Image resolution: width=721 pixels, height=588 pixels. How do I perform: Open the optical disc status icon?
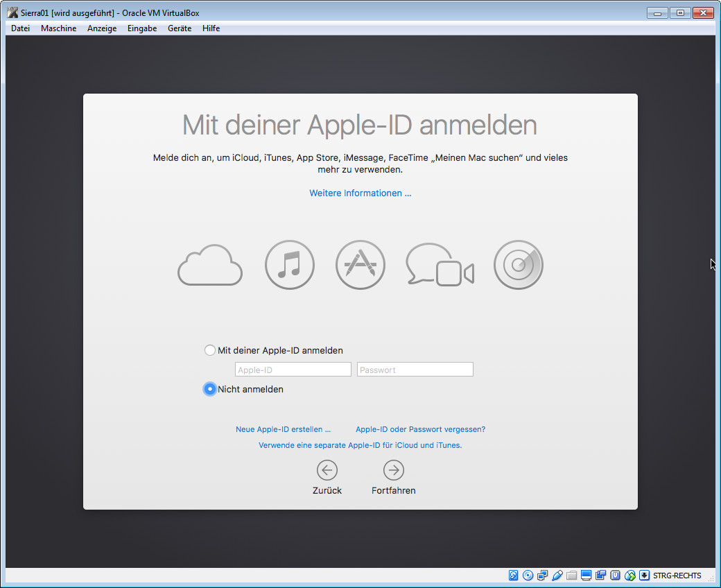click(528, 576)
